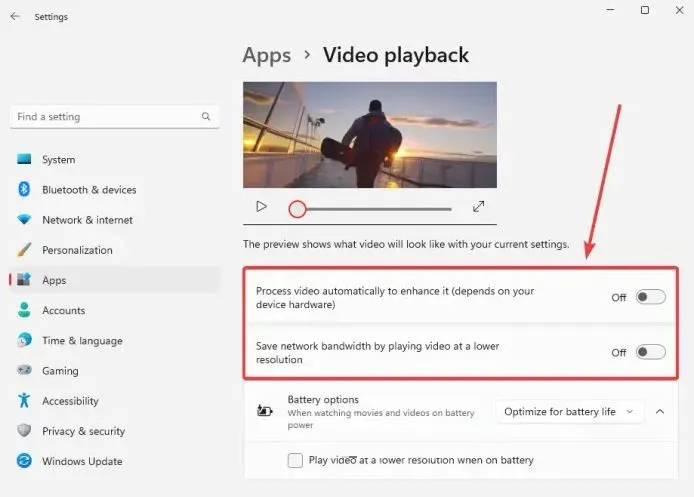Click the Accessibility figure icon

[24, 401]
